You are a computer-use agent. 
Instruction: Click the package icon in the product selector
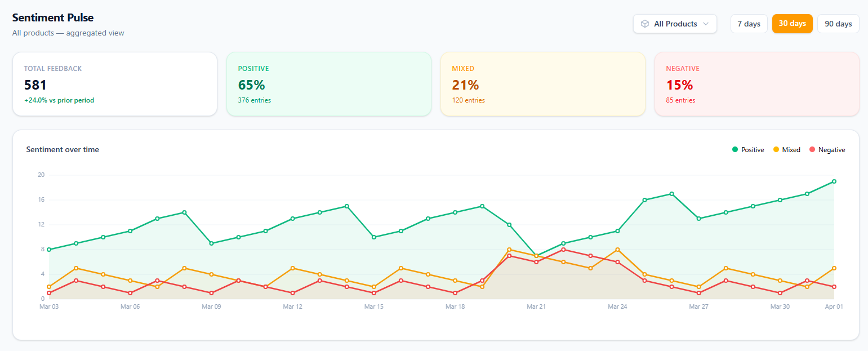(644, 24)
